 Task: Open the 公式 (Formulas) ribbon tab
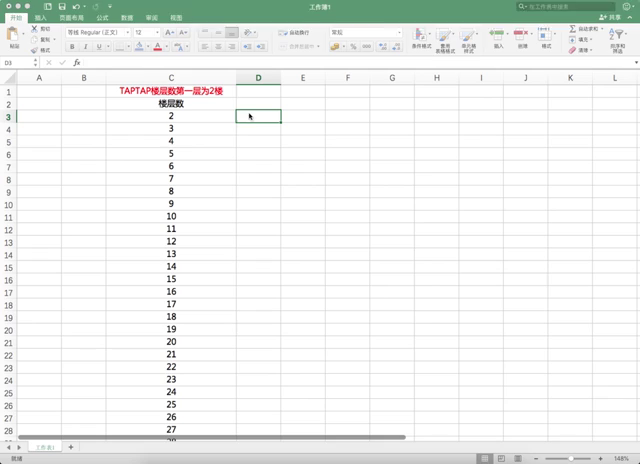(103, 18)
